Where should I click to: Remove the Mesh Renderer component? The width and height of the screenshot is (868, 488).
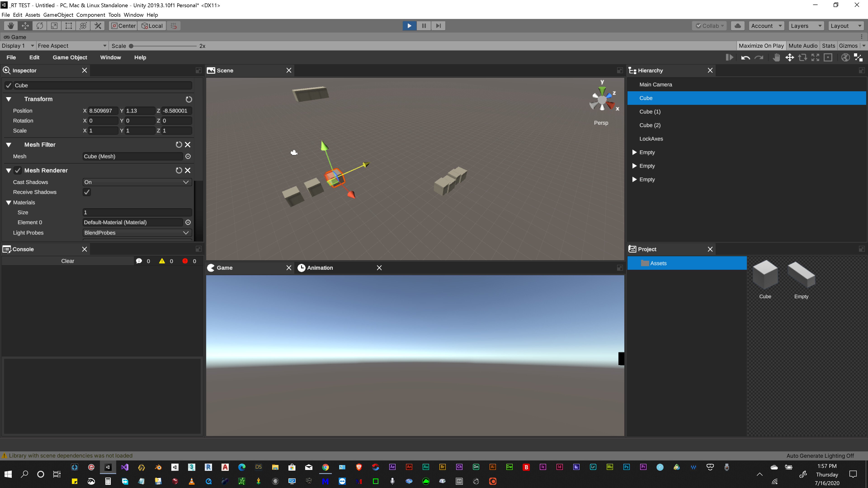click(x=188, y=170)
